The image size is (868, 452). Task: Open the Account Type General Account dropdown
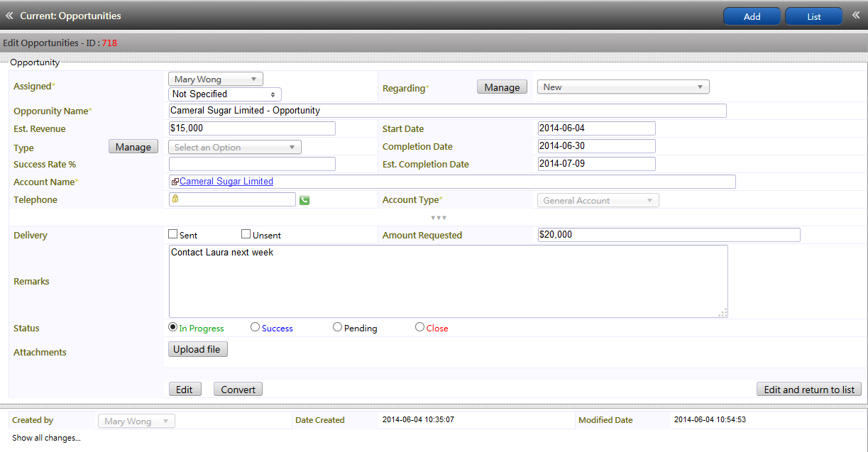(598, 201)
